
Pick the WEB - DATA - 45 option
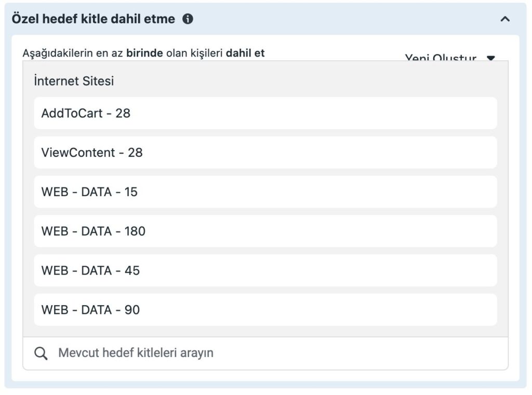click(x=265, y=270)
